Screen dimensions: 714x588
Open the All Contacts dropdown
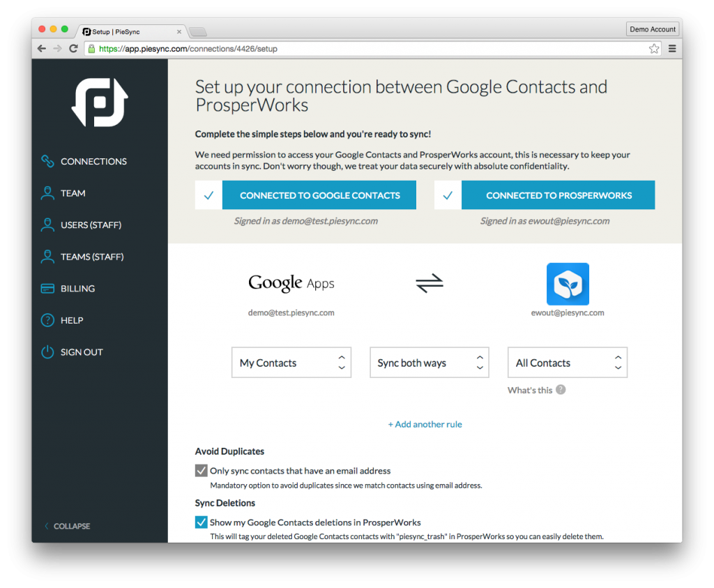[x=568, y=363]
